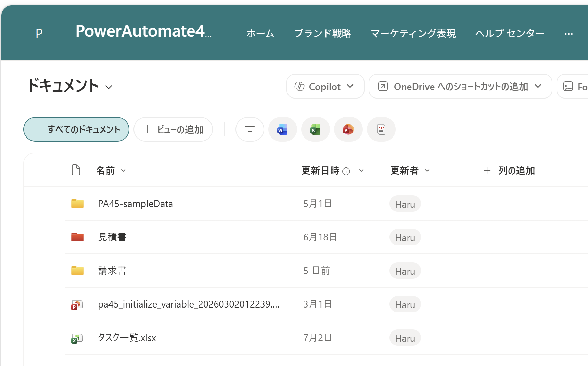
Task: Open the PA45-sampleData folder name
Action: coord(136,204)
